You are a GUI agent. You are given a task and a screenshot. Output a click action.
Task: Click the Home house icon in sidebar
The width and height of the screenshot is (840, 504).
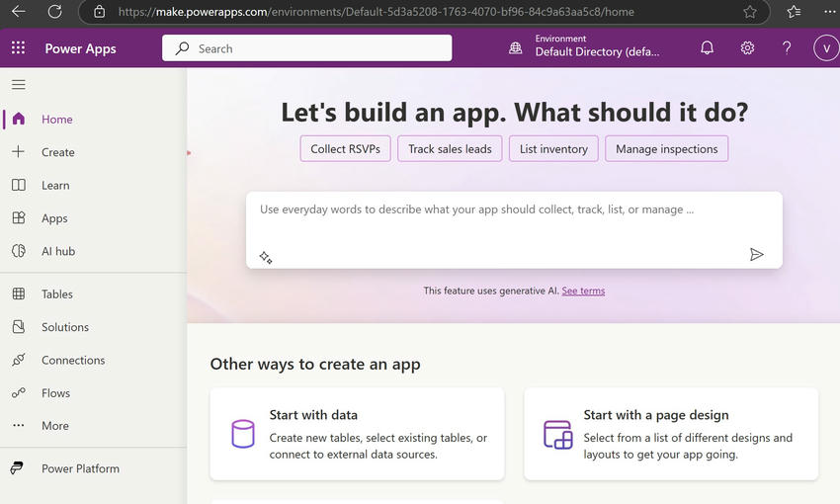(19, 119)
